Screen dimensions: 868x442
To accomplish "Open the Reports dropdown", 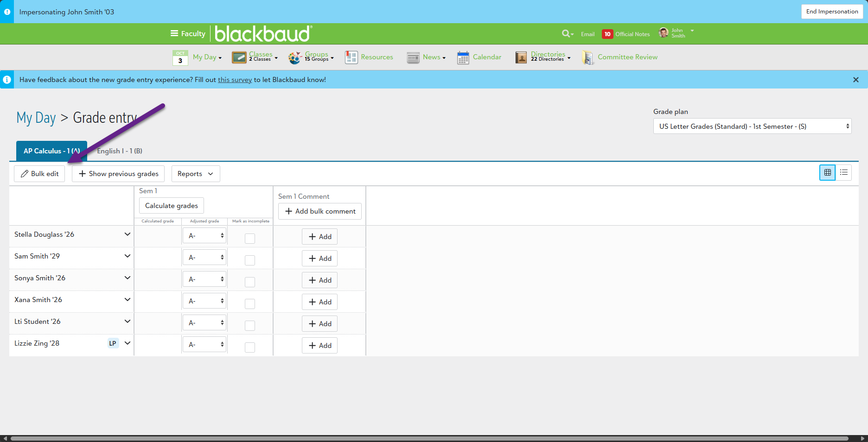I will (x=196, y=174).
